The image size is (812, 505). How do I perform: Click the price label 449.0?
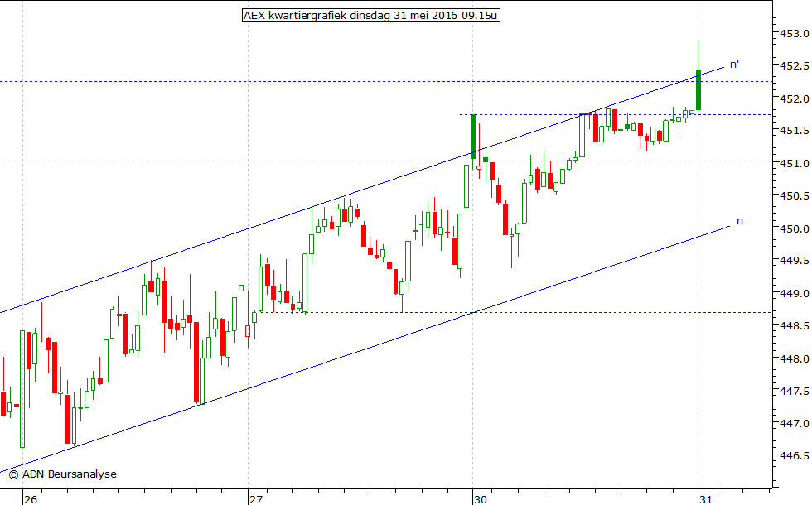pos(795,293)
